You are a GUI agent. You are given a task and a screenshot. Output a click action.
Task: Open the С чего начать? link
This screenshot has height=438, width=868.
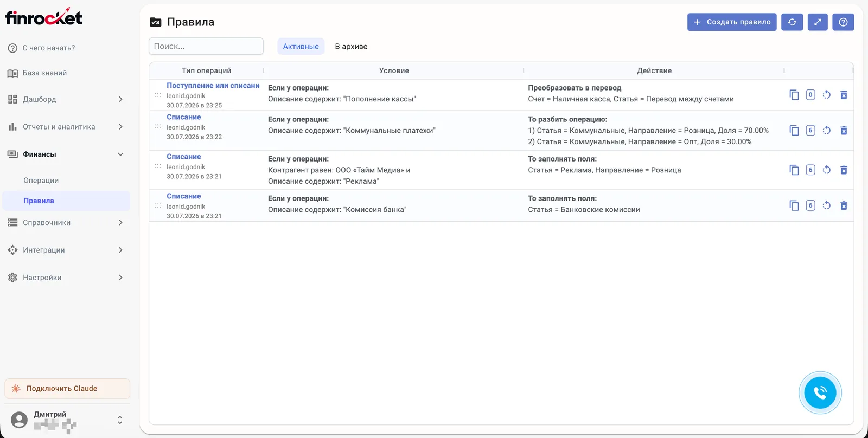pyautogui.click(x=49, y=48)
